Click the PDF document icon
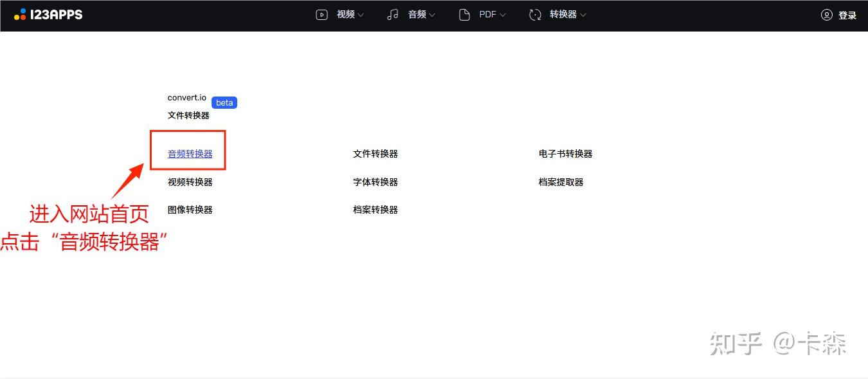This screenshot has height=379, width=868. point(464,14)
